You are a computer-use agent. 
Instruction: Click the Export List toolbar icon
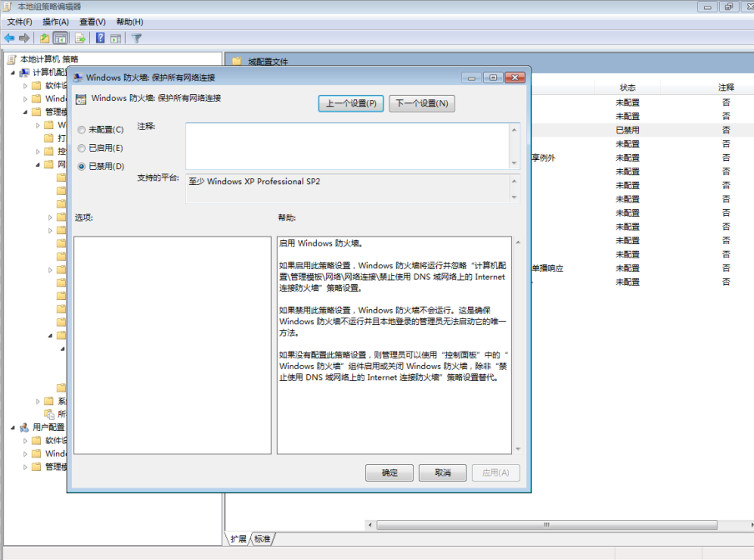tap(80, 38)
